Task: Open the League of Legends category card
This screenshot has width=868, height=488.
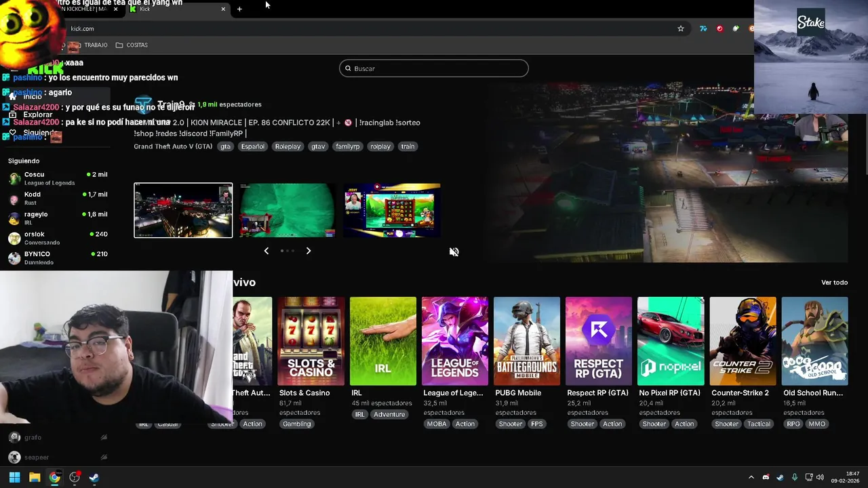Action: 455,341
